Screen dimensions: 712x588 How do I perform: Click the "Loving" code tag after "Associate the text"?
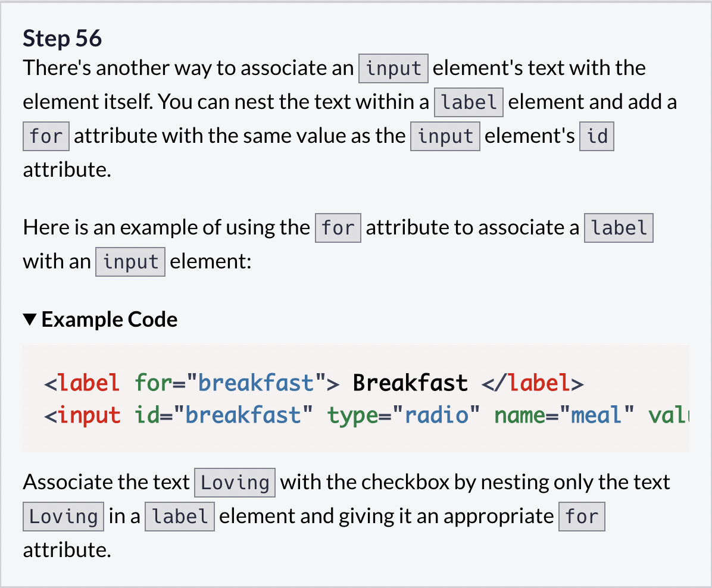tap(235, 483)
